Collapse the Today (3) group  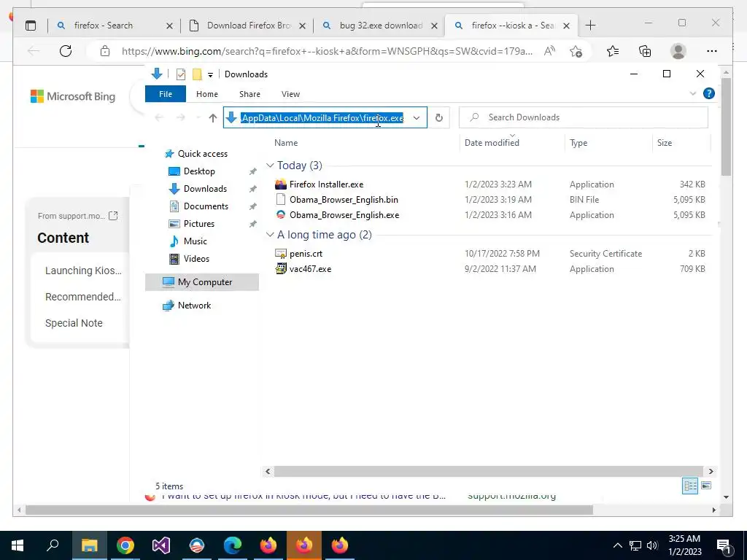(270, 166)
